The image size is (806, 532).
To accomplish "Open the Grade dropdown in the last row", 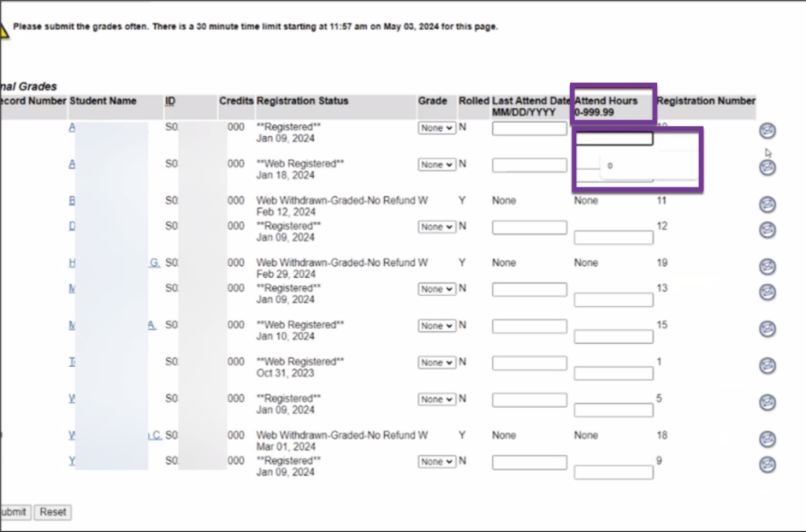I will tap(436, 461).
